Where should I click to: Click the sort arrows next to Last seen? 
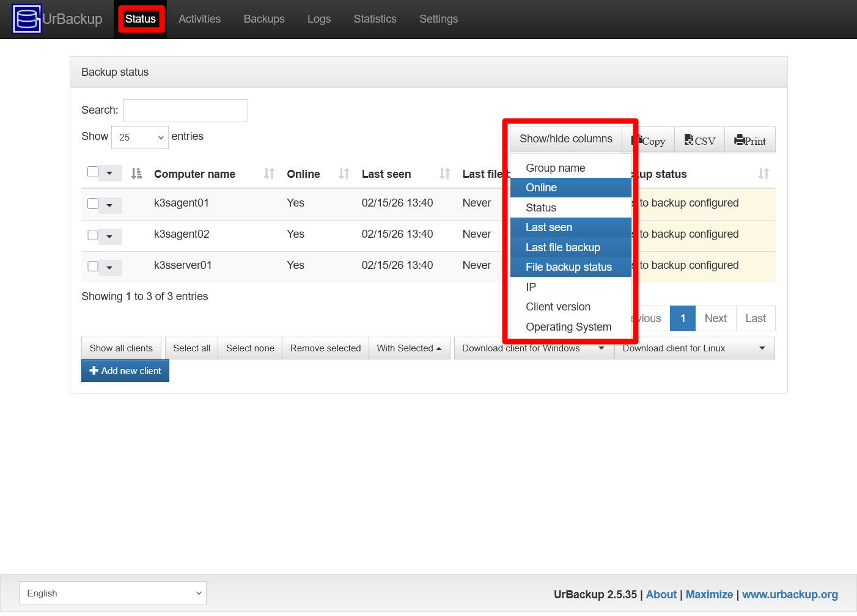[443, 174]
